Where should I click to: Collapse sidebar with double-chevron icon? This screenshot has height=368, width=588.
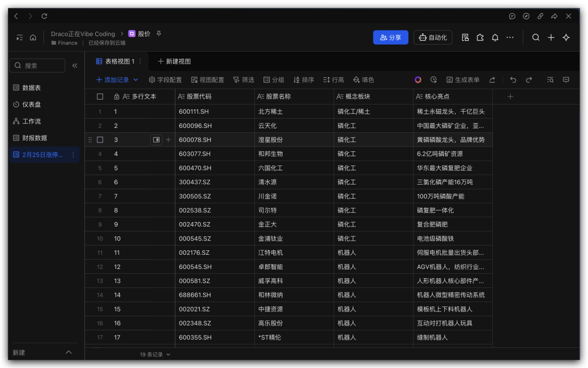75,65
